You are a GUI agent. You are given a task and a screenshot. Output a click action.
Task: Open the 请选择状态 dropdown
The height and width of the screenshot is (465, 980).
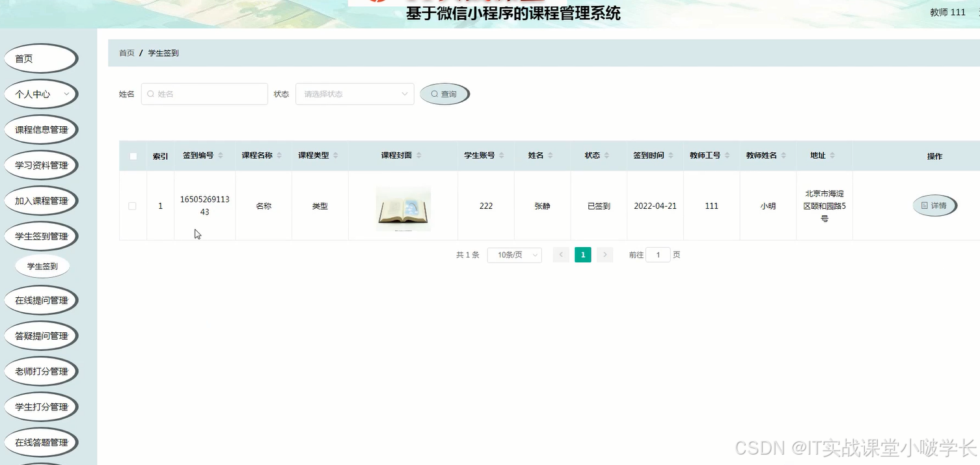(x=355, y=94)
